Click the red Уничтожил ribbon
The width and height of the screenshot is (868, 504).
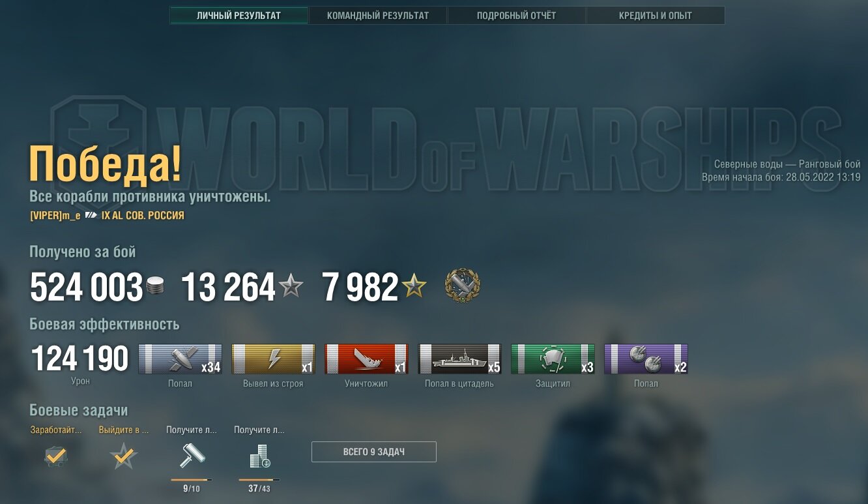[x=367, y=359]
